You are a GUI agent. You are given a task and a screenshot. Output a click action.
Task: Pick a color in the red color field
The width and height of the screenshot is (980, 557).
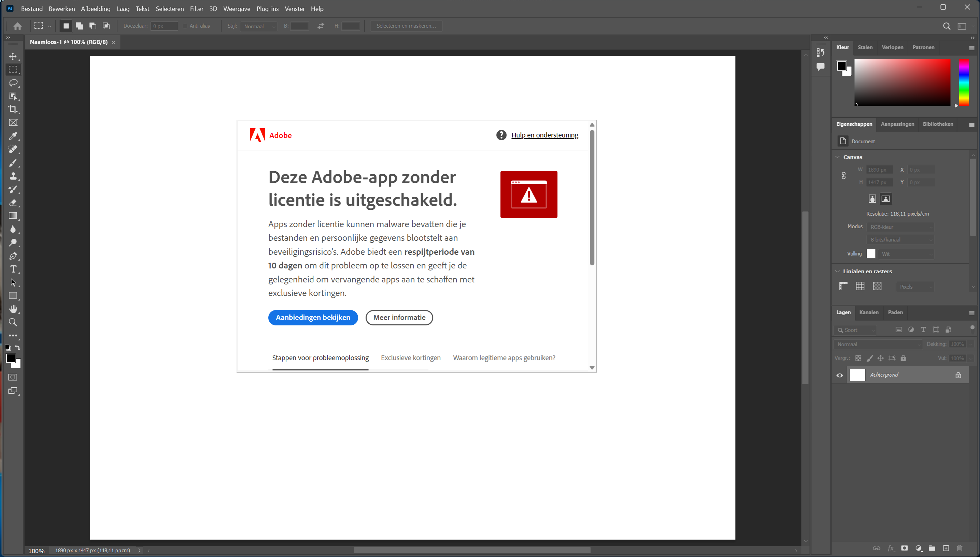tap(902, 82)
